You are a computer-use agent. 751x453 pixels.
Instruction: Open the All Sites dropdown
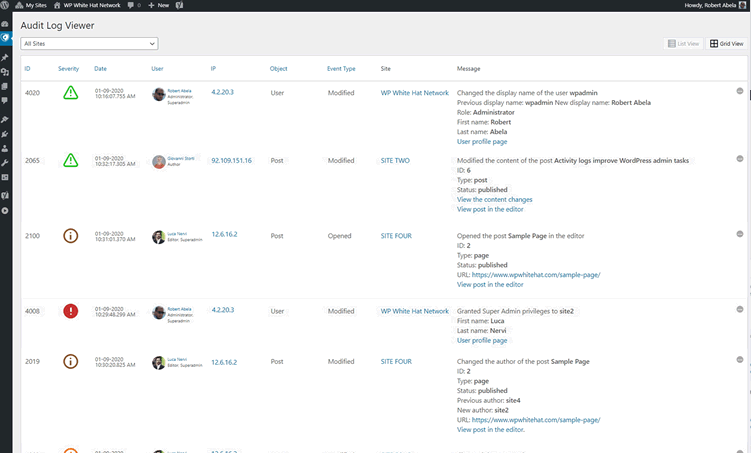89,44
